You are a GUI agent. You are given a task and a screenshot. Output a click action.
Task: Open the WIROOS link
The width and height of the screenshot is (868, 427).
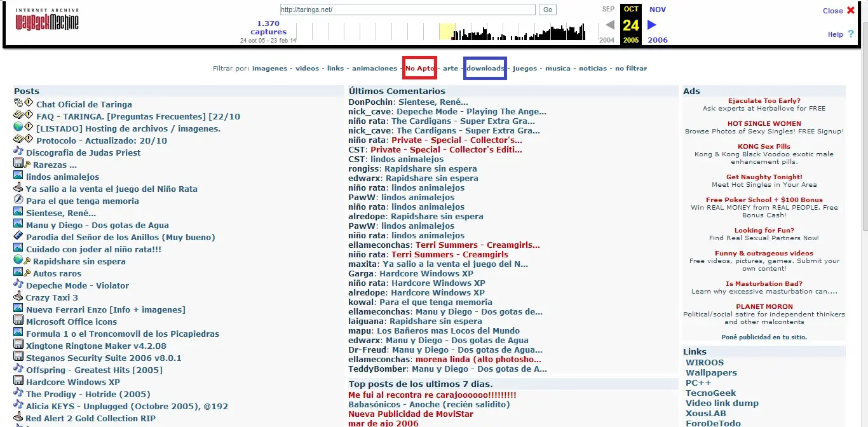coord(705,362)
